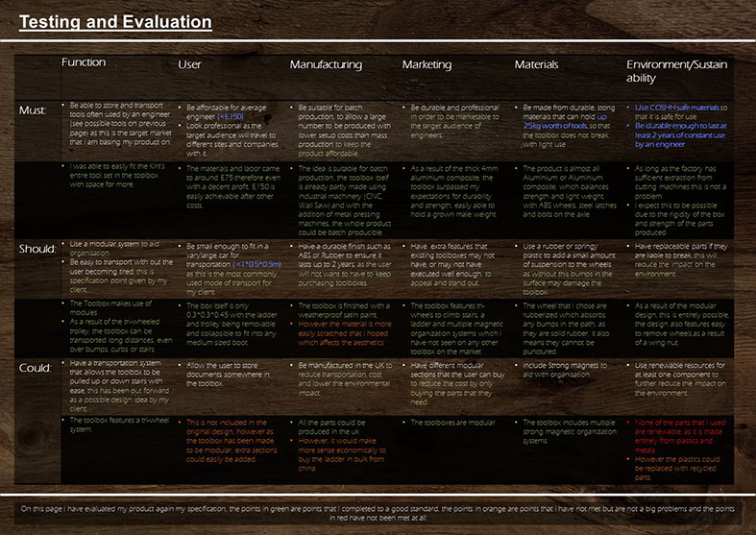The width and height of the screenshot is (756, 535).
Task: Select the "Could:" row label
Action: pyautogui.click(x=35, y=367)
